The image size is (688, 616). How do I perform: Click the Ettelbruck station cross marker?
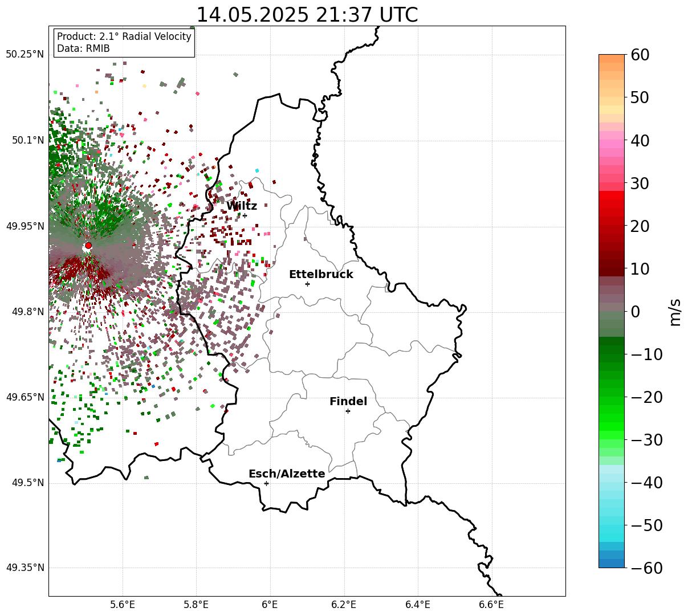click(x=307, y=284)
